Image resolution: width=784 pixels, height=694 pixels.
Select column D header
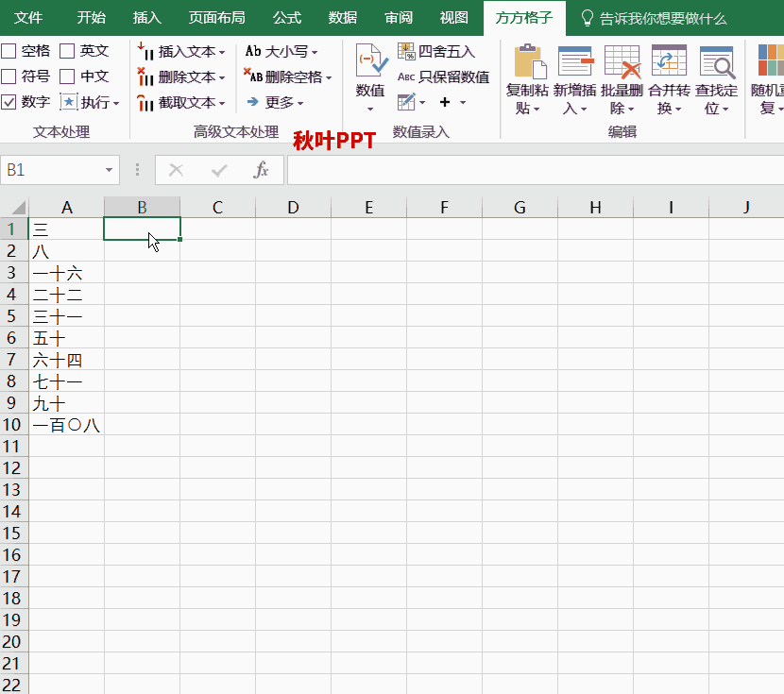pos(293,207)
